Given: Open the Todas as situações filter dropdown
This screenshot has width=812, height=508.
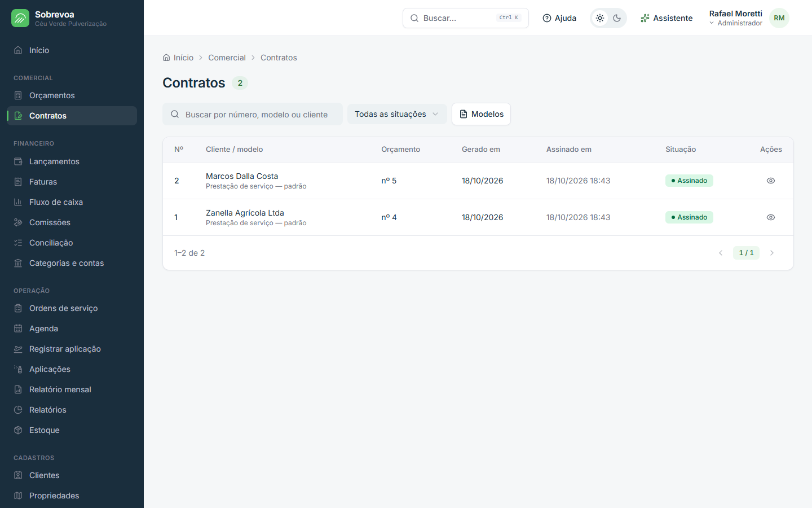Looking at the screenshot, I should point(397,114).
